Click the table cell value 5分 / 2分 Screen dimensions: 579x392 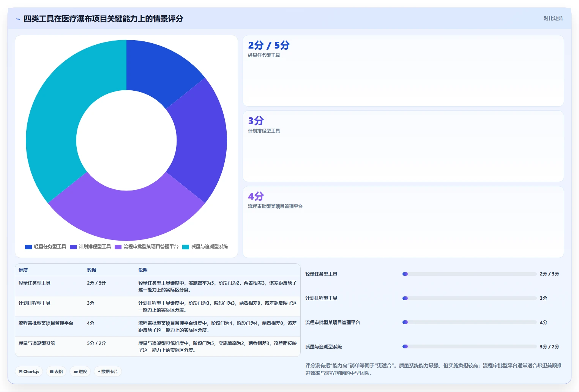[96, 343]
